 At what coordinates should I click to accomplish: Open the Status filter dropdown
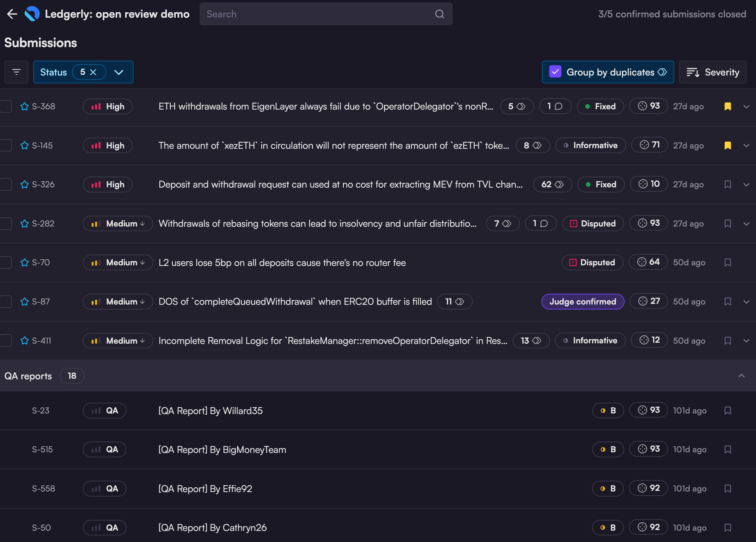pos(119,72)
